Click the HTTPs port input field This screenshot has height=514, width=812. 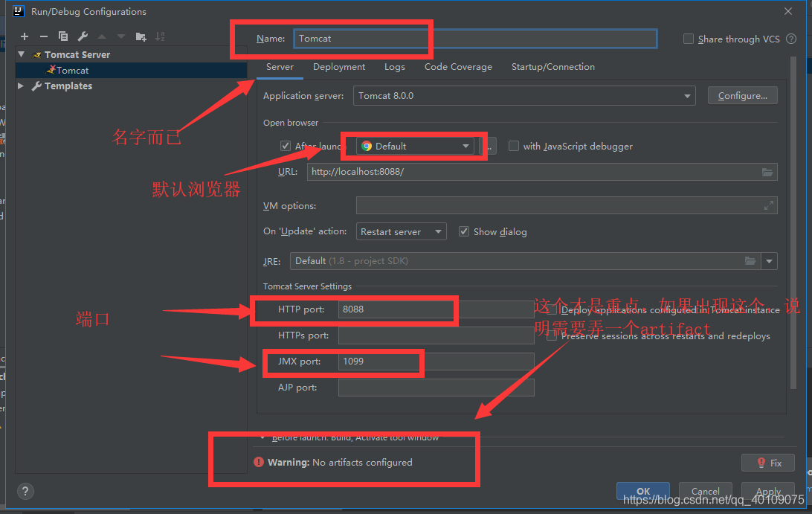pyautogui.click(x=436, y=335)
